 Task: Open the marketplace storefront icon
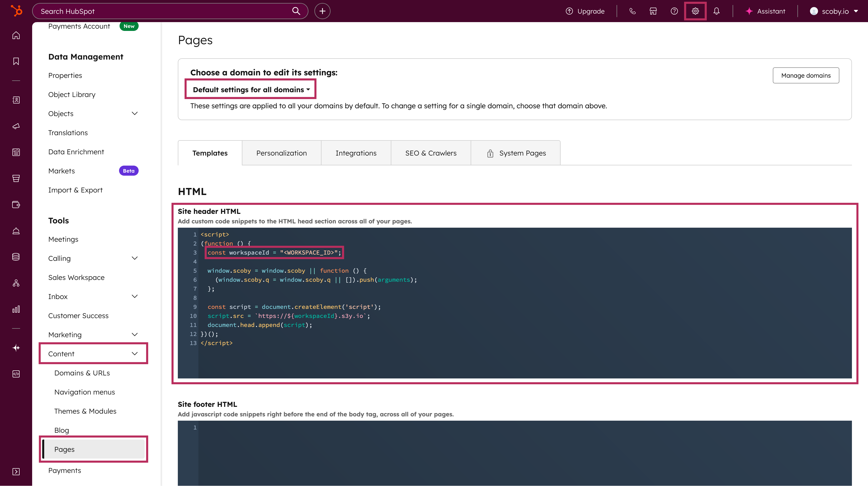tap(653, 11)
